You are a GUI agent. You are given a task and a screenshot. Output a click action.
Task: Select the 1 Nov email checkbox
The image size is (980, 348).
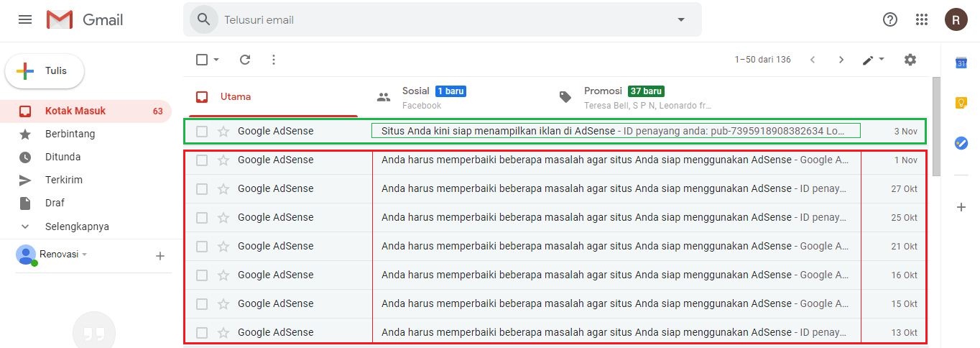click(x=202, y=160)
